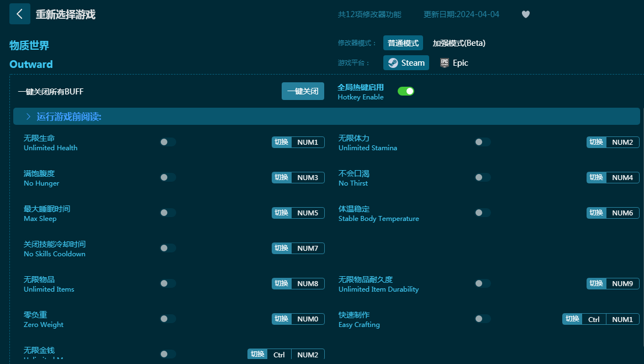The width and height of the screenshot is (644, 364).
Task: Toggle Stable Body Temperature option
Action: click(483, 213)
